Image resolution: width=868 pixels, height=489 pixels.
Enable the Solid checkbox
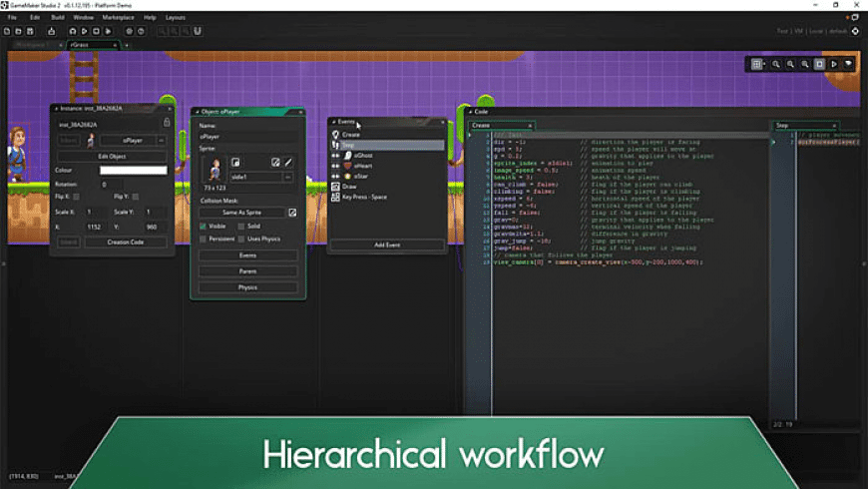click(x=240, y=227)
